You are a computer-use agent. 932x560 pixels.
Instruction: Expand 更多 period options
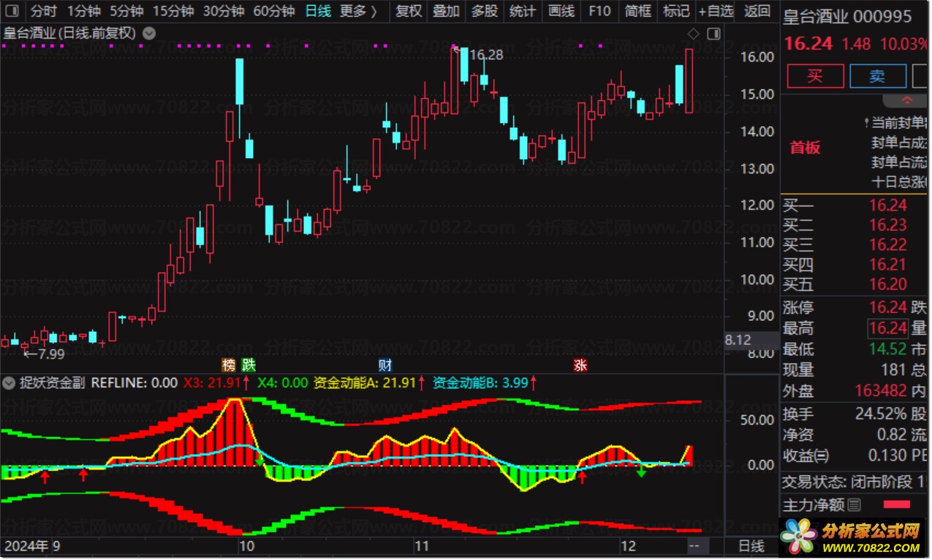click(x=359, y=11)
